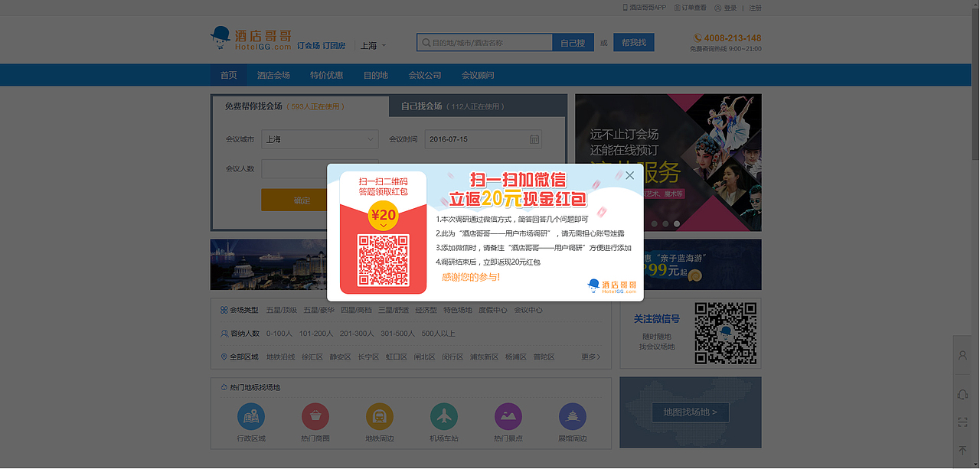Click the 注册 register link

(x=755, y=8)
